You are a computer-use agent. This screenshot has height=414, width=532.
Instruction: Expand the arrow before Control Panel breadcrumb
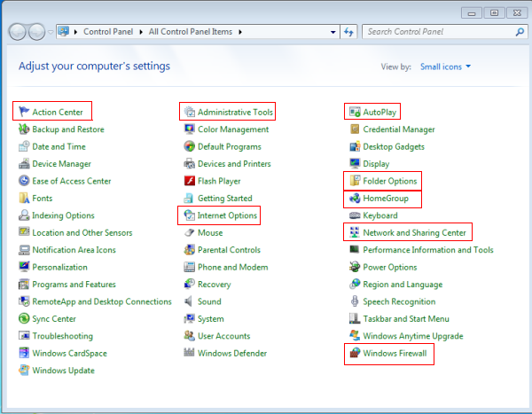pyautogui.click(x=75, y=32)
